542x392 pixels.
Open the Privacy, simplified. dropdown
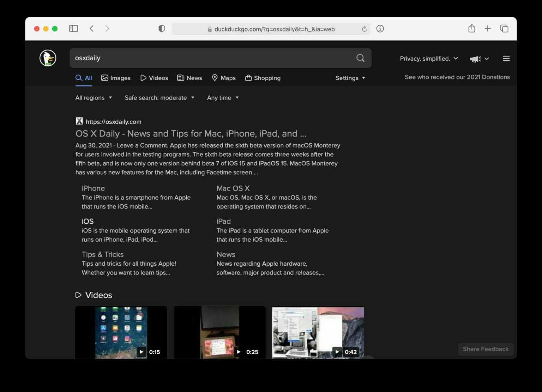tap(429, 59)
